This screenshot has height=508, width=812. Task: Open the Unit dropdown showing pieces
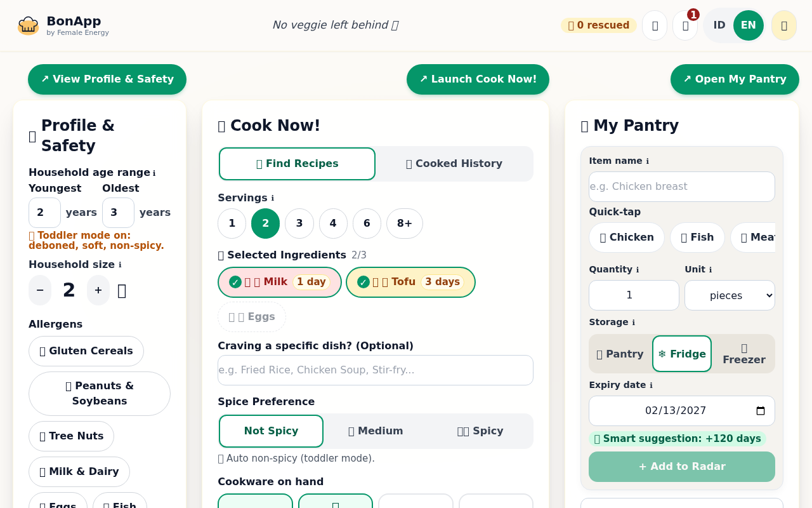730,295
